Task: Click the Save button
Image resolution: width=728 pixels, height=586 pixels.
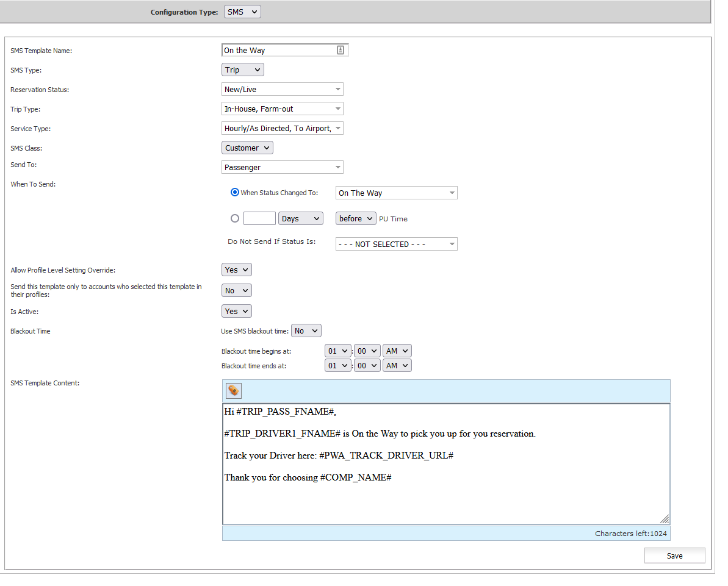Action: 674,556
